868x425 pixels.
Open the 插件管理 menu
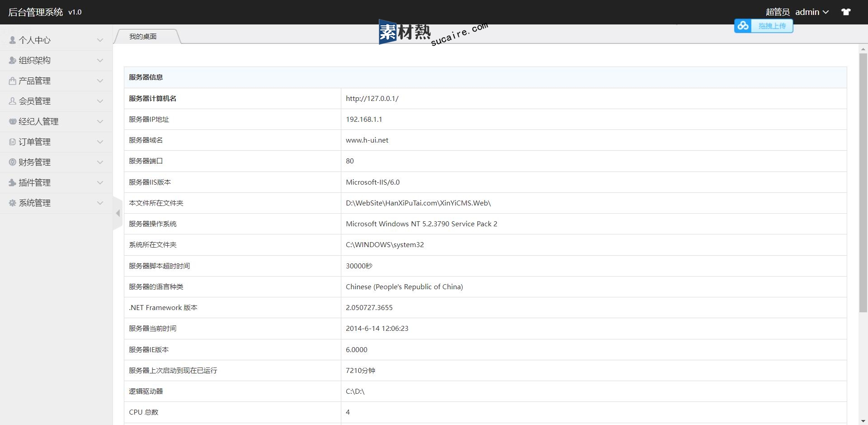click(56, 183)
